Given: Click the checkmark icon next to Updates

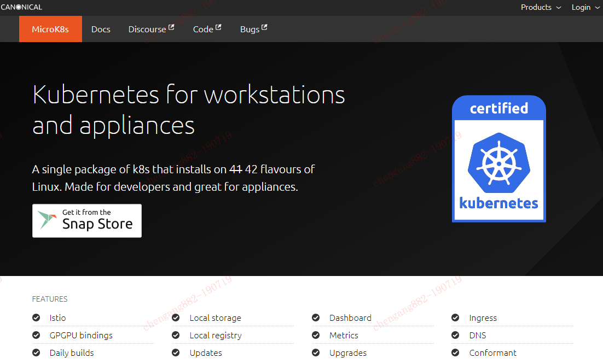Looking at the screenshot, I should point(176,353).
